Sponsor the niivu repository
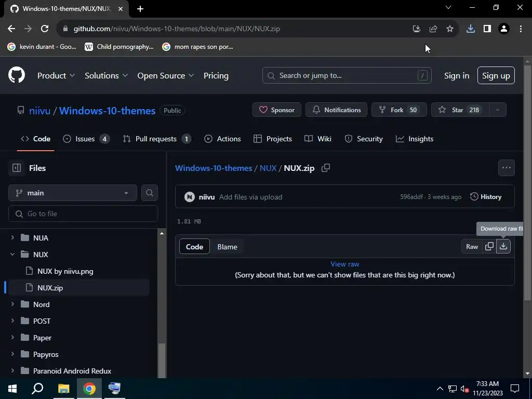Screen dimensions: 532x399 [x=276, y=110]
